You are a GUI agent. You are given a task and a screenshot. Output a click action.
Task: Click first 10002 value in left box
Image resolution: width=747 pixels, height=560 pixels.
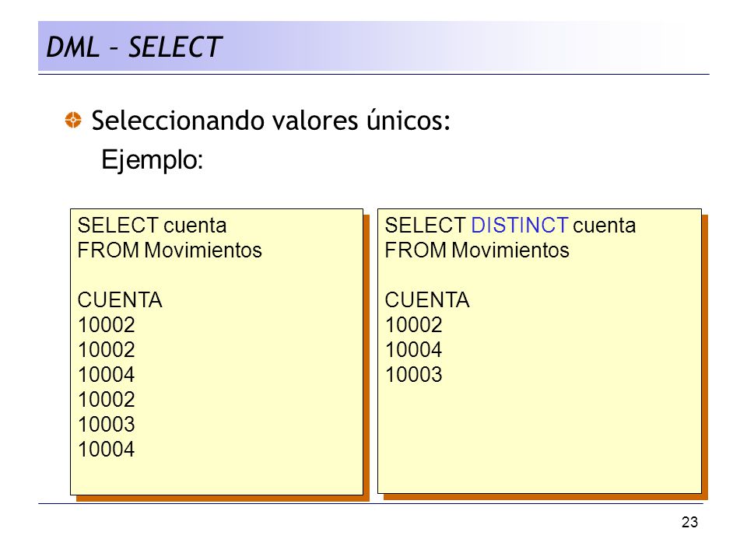107,325
